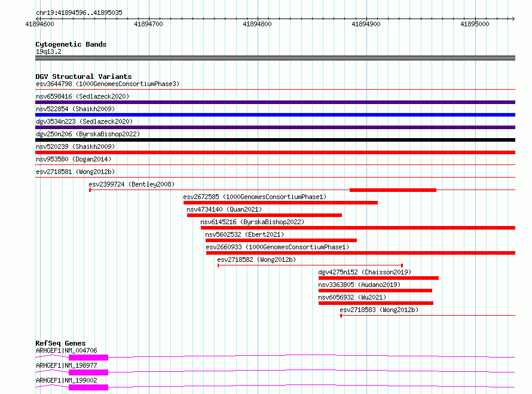Viewport: 532px width, 394px height.
Task: Click the dgv4275n152 (Chaisson2019) label
Action: [365, 272]
